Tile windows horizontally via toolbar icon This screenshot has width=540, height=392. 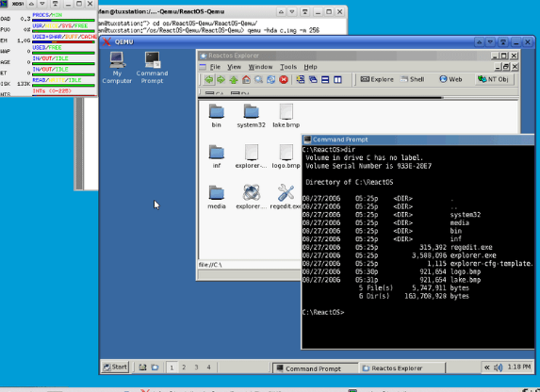click(x=325, y=79)
